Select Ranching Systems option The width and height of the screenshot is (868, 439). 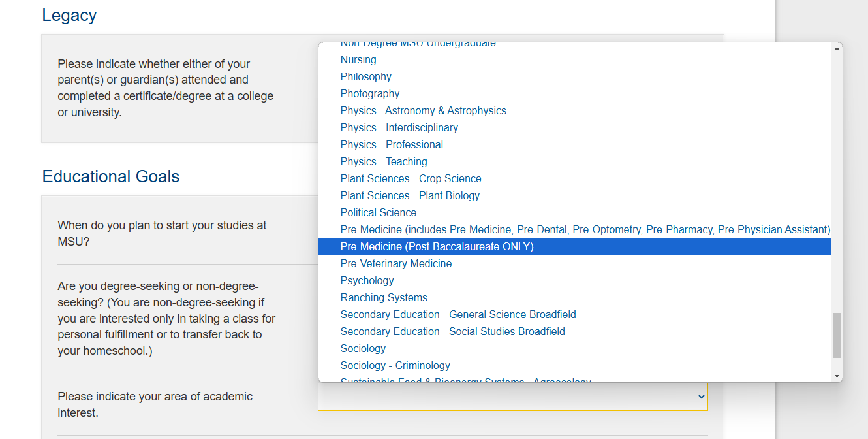(574, 297)
